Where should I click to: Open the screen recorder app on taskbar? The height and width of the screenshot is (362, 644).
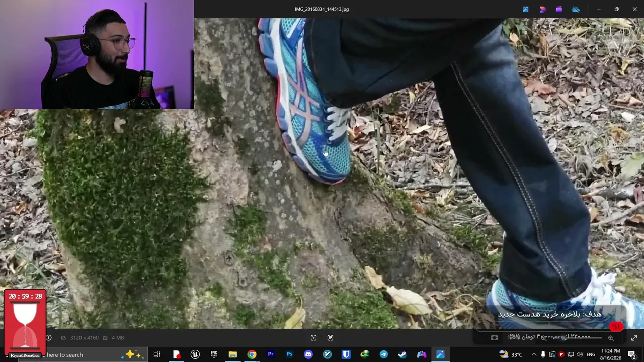(x=176, y=355)
